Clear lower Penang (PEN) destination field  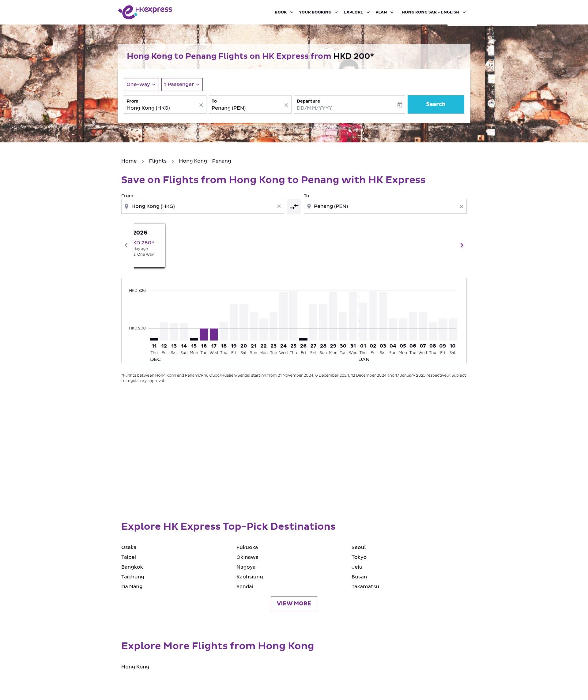(x=461, y=207)
